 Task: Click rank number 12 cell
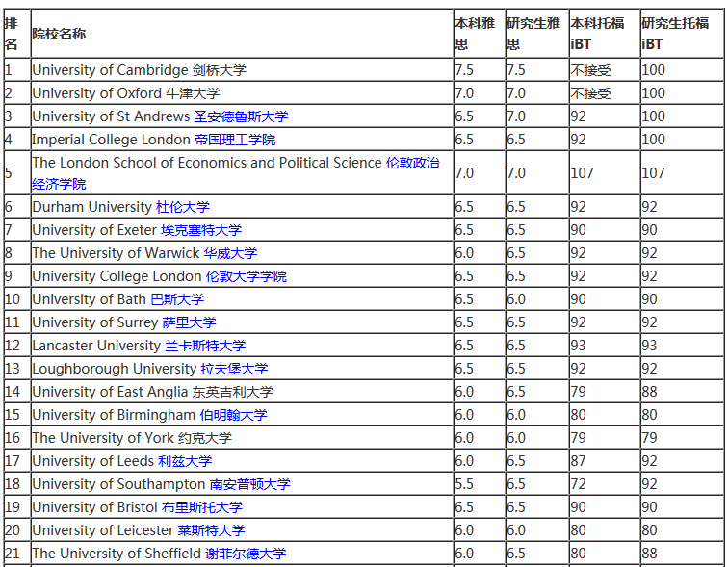coord(17,346)
